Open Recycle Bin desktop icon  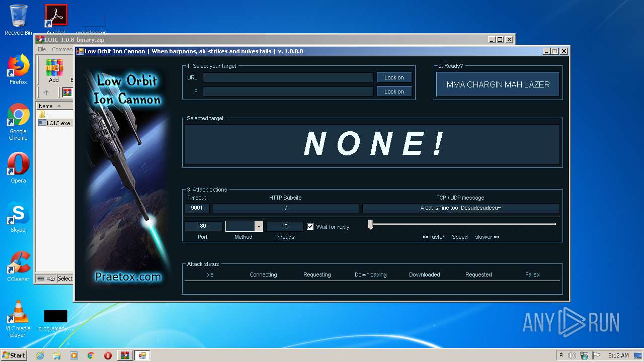(18, 19)
